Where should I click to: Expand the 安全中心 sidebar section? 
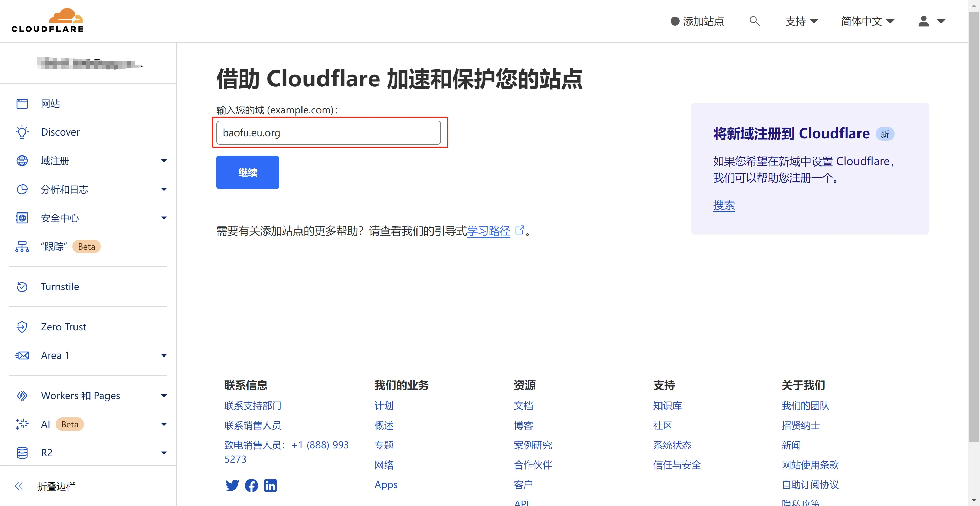(x=164, y=218)
